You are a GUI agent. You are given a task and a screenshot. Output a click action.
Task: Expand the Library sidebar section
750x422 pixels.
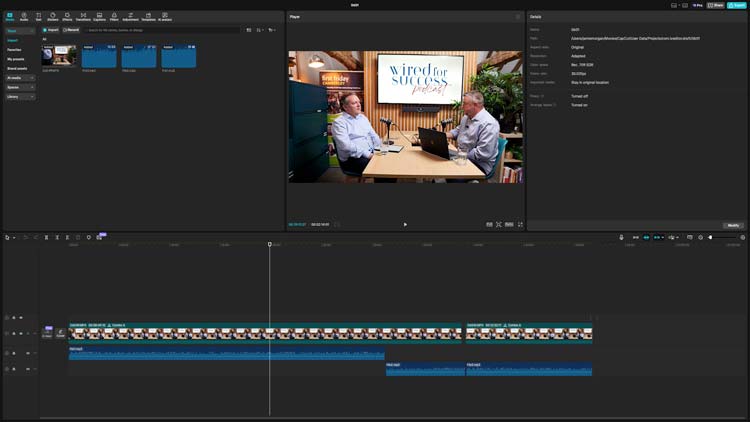point(20,96)
